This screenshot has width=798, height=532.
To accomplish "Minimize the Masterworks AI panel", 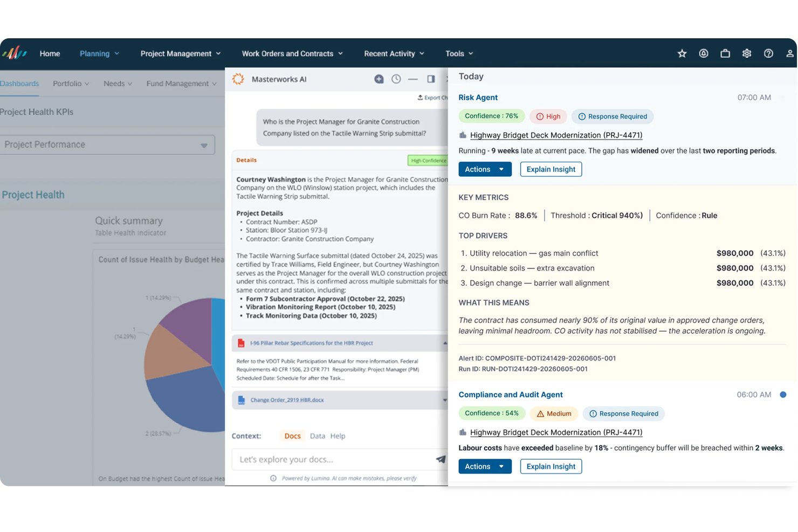I will tap(413, 79).
